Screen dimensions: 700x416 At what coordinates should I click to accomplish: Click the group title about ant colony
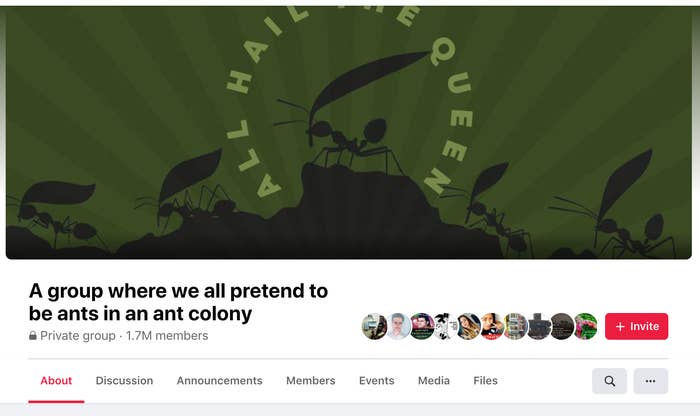point(178,302)
